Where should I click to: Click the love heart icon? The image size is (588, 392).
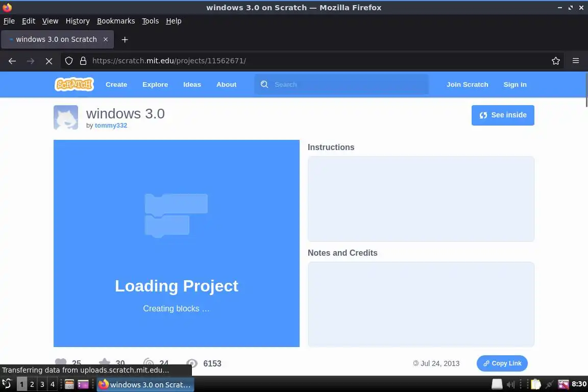coord(61,362)
